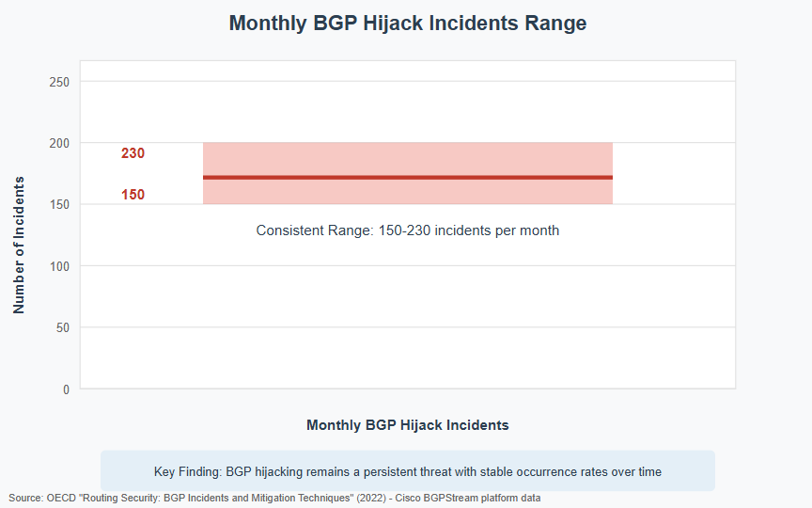Screen dimensions: 812x508
Task: Click the 0 y-axis tick label
Action: click(x=67, y=389)
